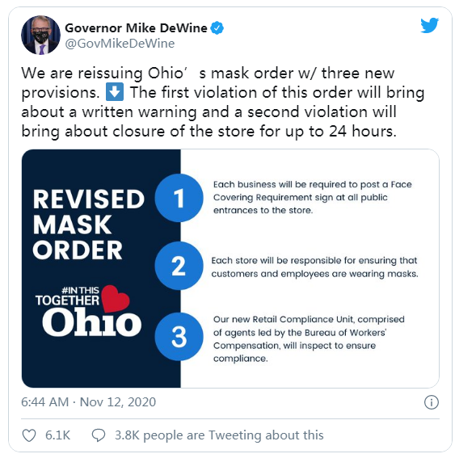Click the Retail Compliance Unit provision text
This screenshot has width=476, height=458.
[309, 338]
